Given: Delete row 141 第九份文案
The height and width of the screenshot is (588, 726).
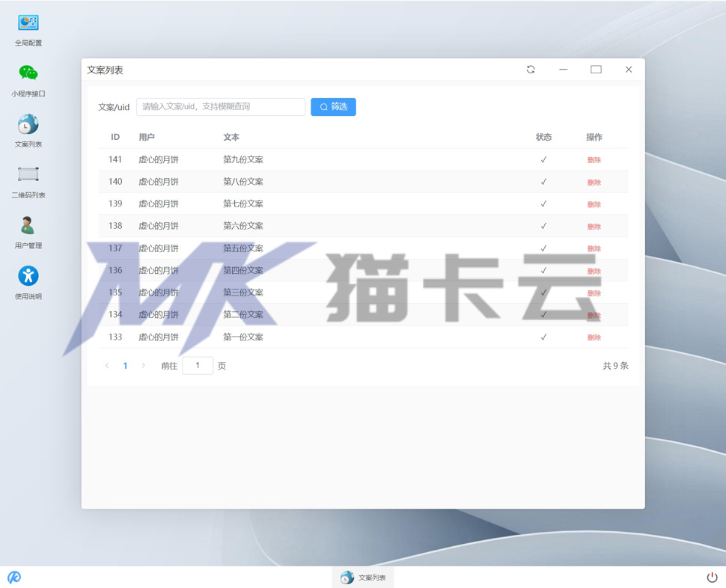Looking at the screenshot, I should (x=594, y=160).
